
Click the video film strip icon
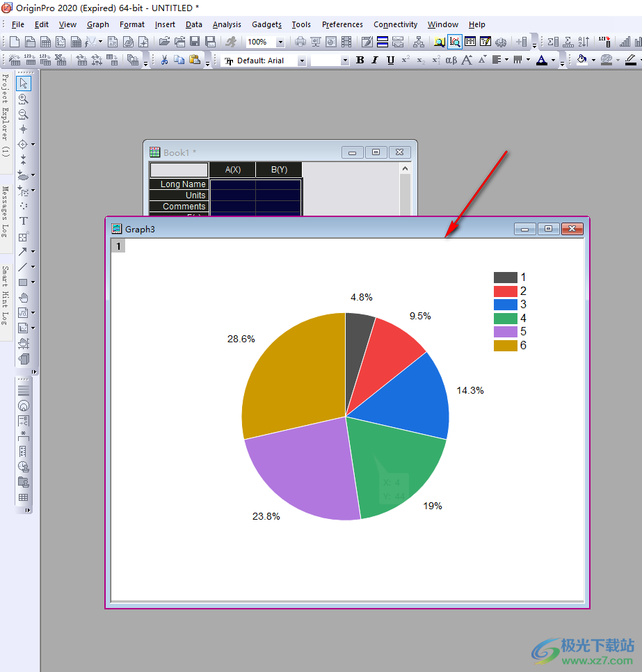click(346, 42)
